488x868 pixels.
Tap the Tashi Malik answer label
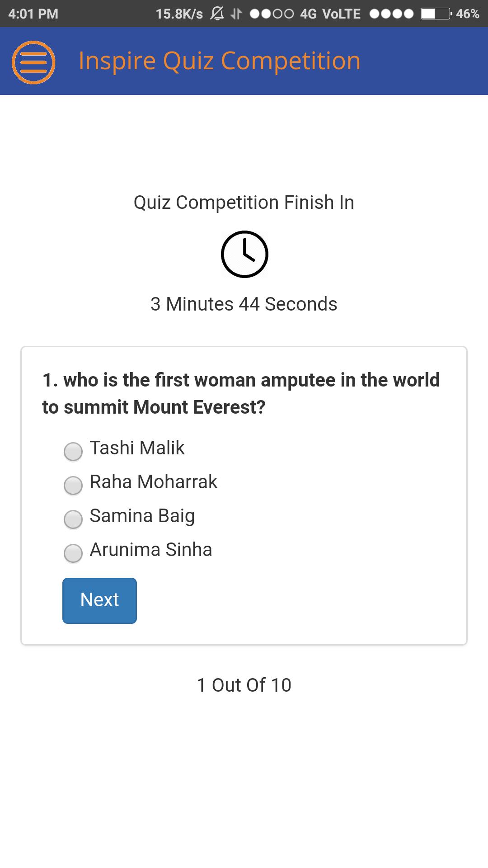coord(137,448)
